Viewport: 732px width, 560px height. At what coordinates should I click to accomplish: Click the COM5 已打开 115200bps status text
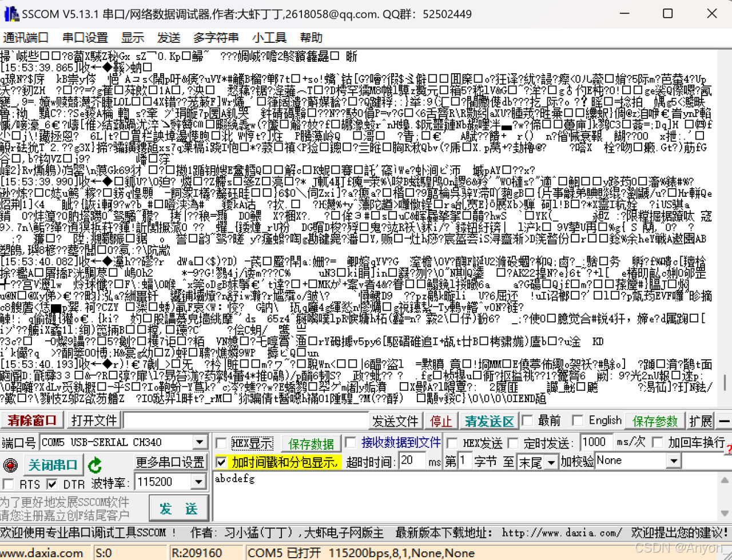(361, 553)
